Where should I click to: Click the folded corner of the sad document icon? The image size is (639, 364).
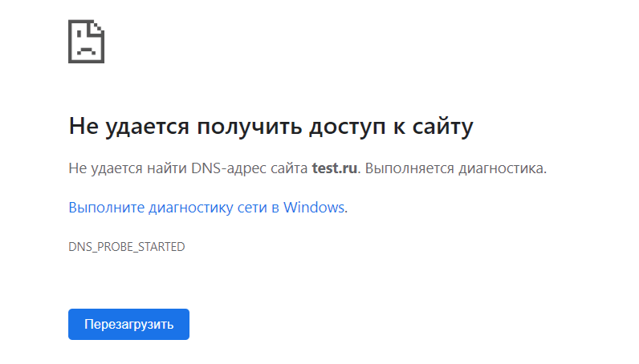(x=98, y=27)
